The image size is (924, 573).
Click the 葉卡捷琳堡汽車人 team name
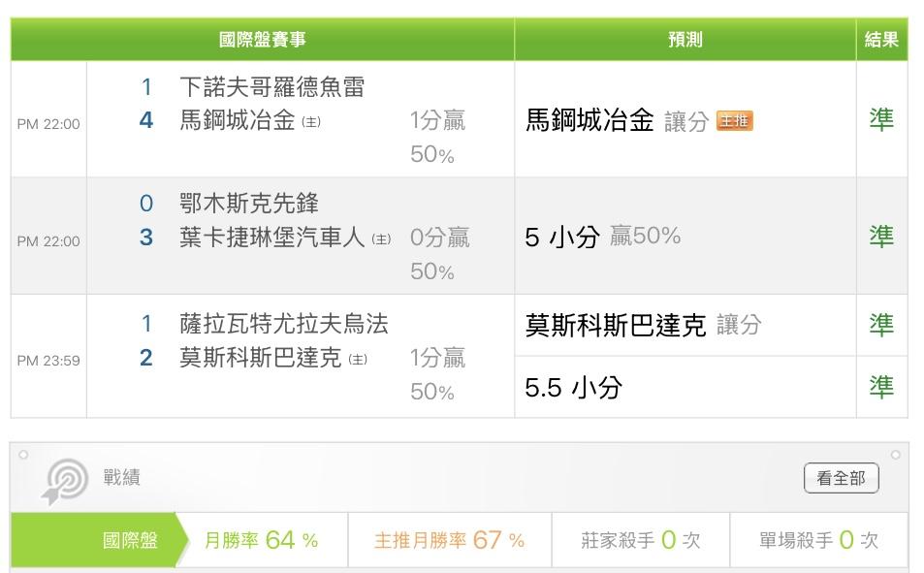pyautogui.click(x=272, y=239)
